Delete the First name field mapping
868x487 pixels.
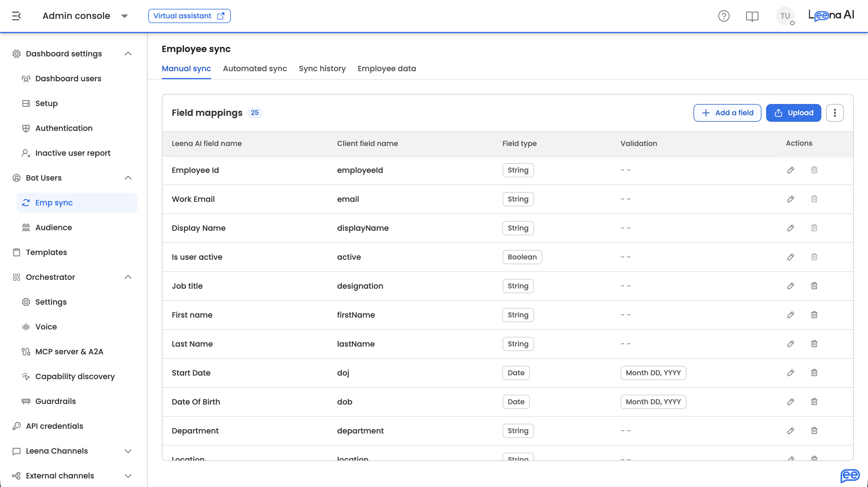tap(814, 315)
